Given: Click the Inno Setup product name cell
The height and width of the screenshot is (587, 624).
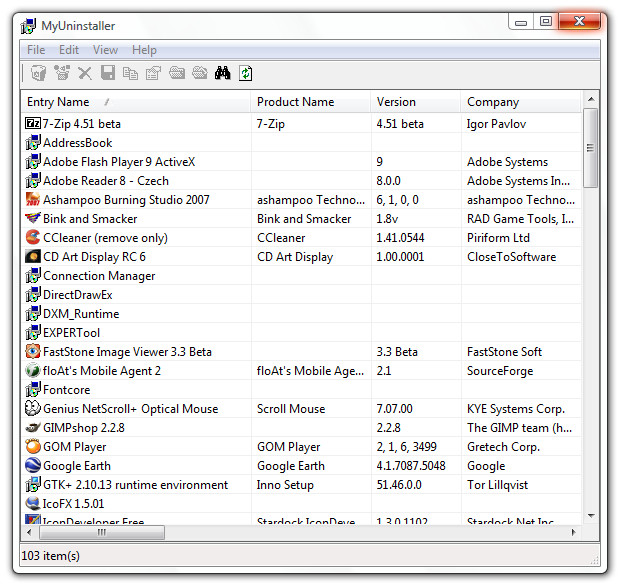Looking at the screenshot, I should pyautogui.click(x=285, y=485).
